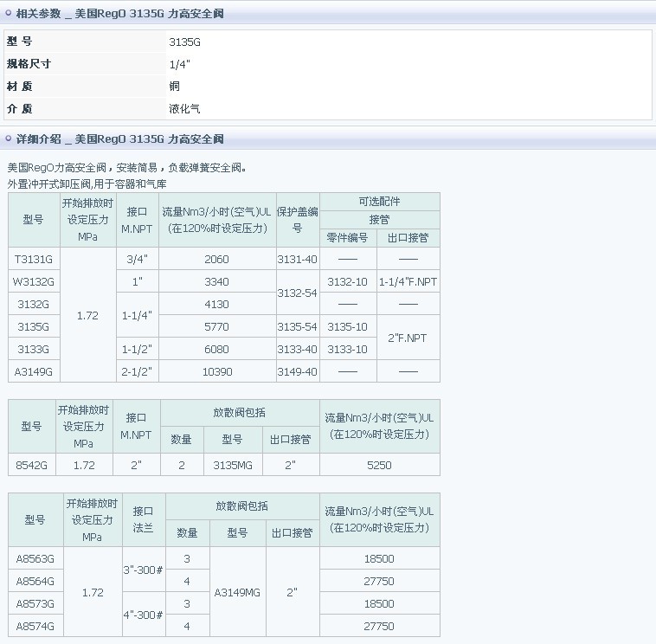Click part number 3133-10

click(348, 349)
